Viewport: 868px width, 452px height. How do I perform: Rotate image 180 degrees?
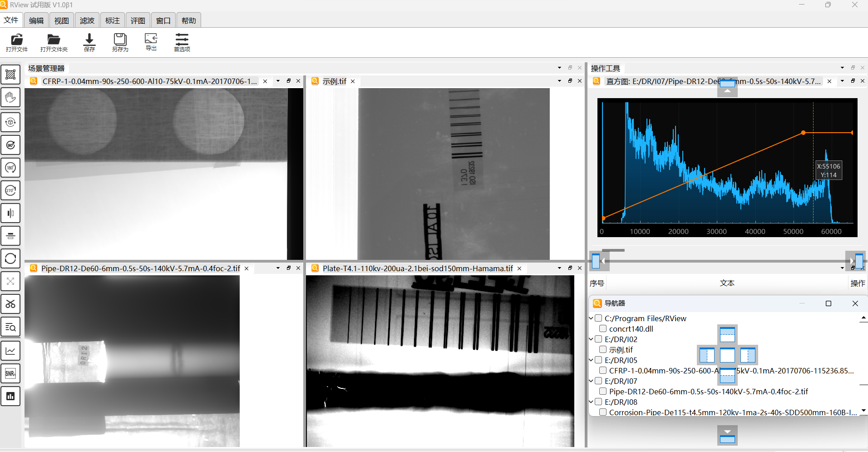coord(10,168)
